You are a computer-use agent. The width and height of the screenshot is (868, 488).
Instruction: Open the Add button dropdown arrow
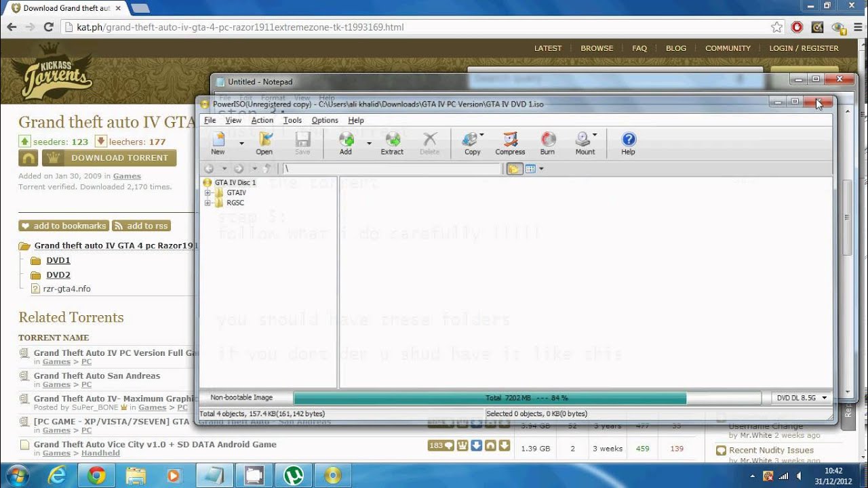[369, 143]
